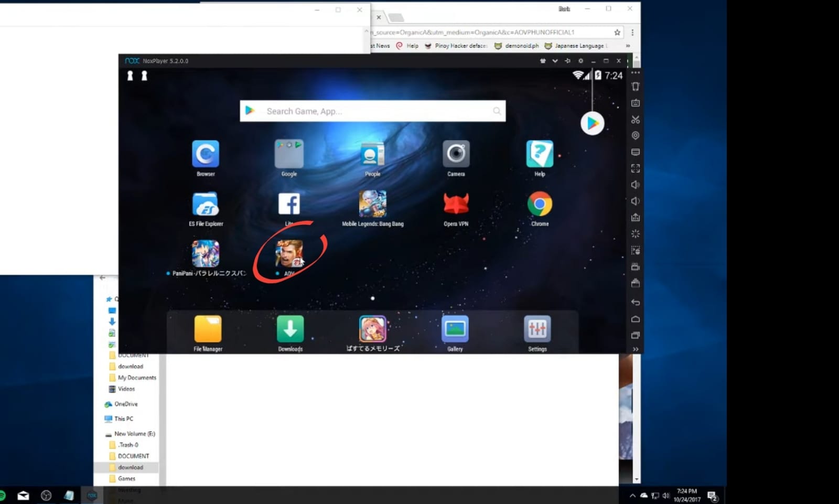Pin the NoxPlayer window on top
839x504 pixels.
tap(567, 61)
